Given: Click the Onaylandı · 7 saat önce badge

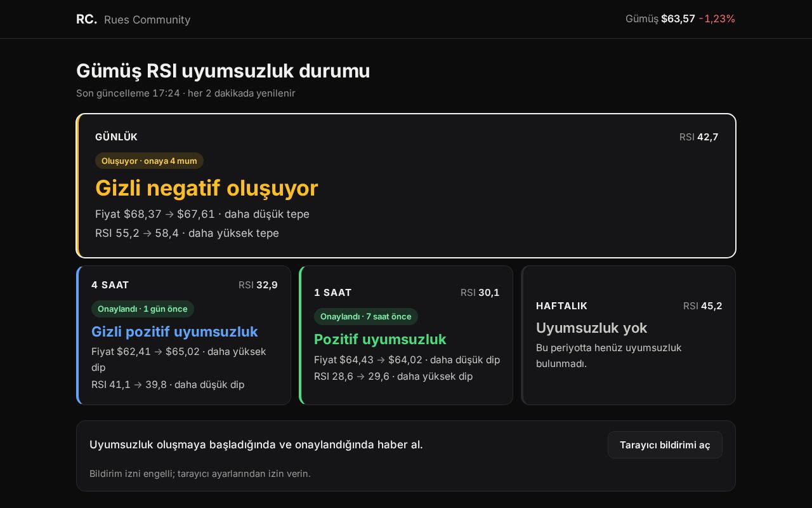Looking at the screenshot, I should [365, 316].
